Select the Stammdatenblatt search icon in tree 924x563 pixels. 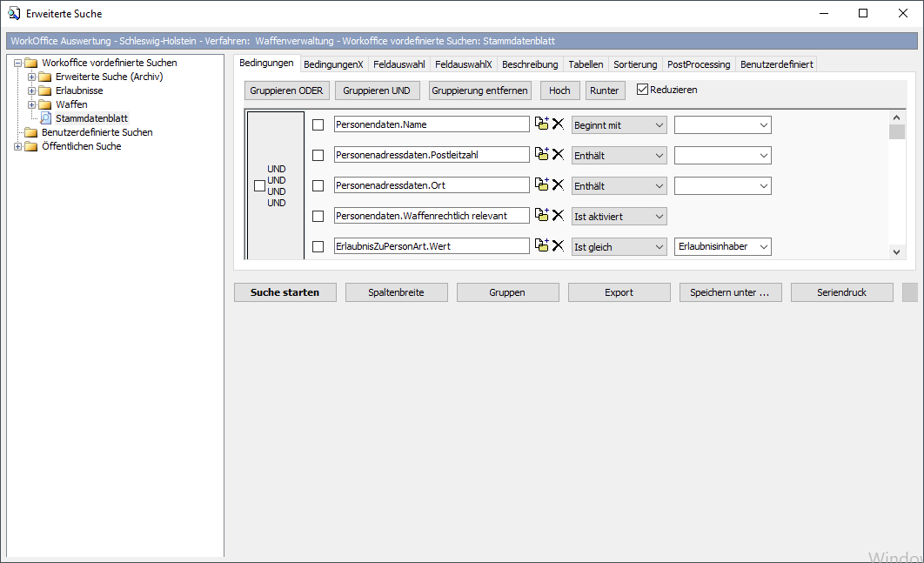46,118
